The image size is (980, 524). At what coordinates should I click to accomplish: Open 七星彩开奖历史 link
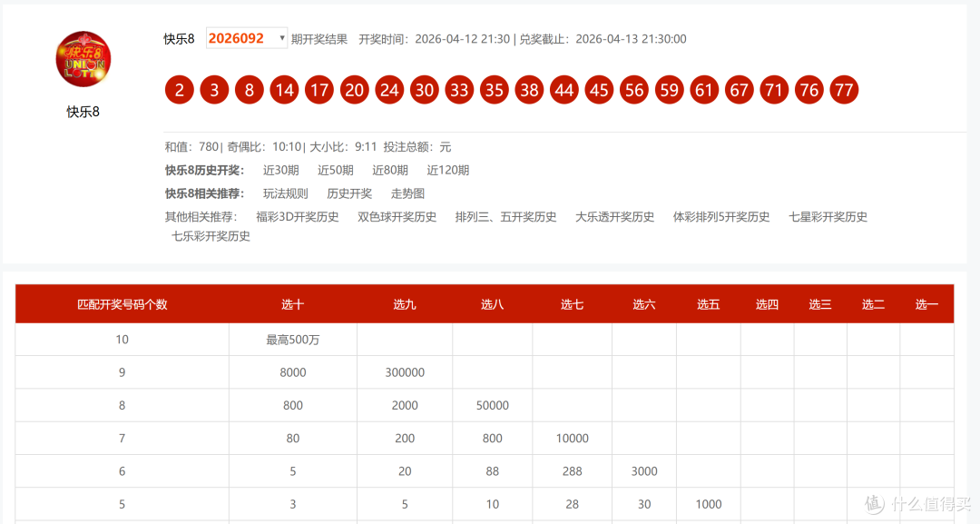828,217
